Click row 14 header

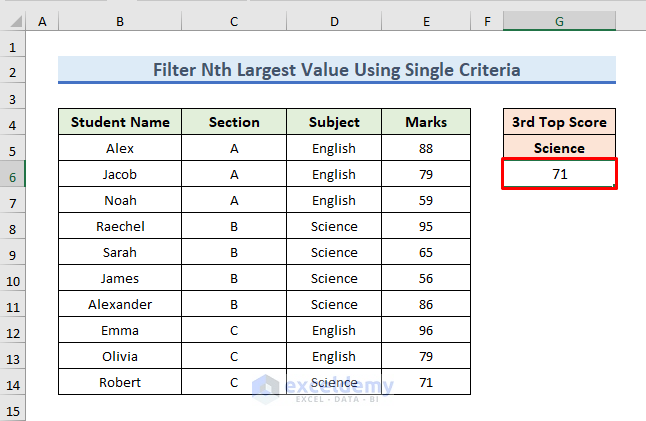pyautogui.click(x=12, y=382)
